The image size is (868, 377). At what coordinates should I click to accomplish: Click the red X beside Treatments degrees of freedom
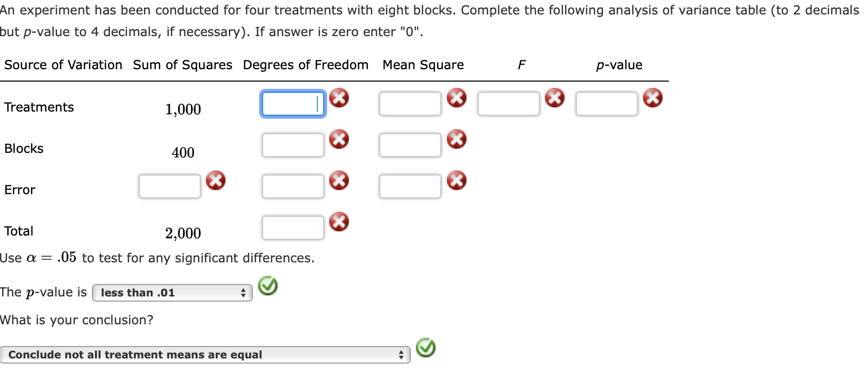pos(339,99)
